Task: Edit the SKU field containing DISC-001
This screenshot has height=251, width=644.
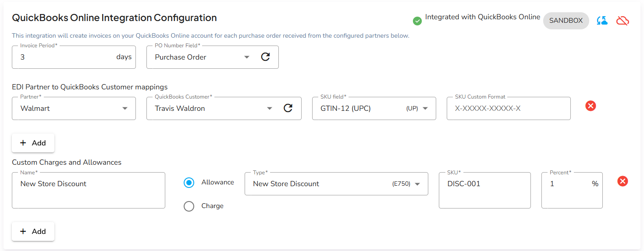Action: point(484,190)
